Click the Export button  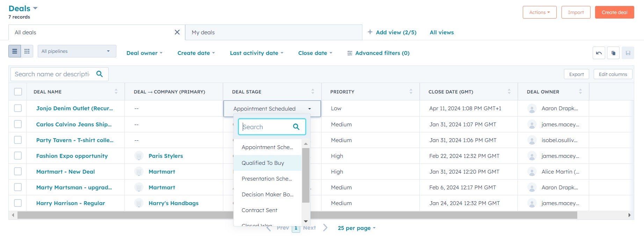point(577,74)
